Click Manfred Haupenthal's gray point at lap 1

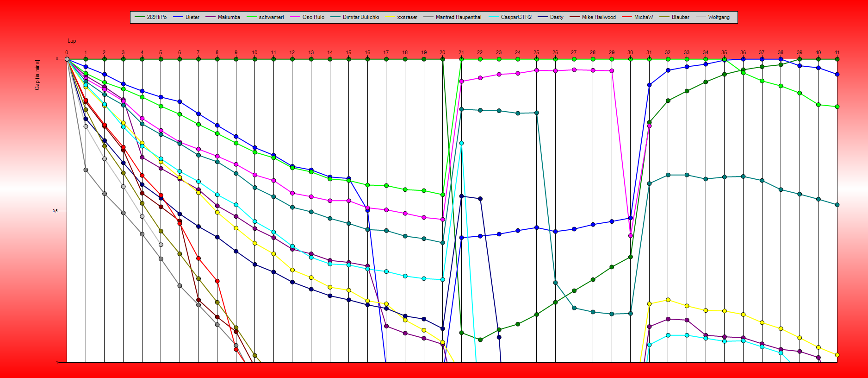click(x=86, y=170)
